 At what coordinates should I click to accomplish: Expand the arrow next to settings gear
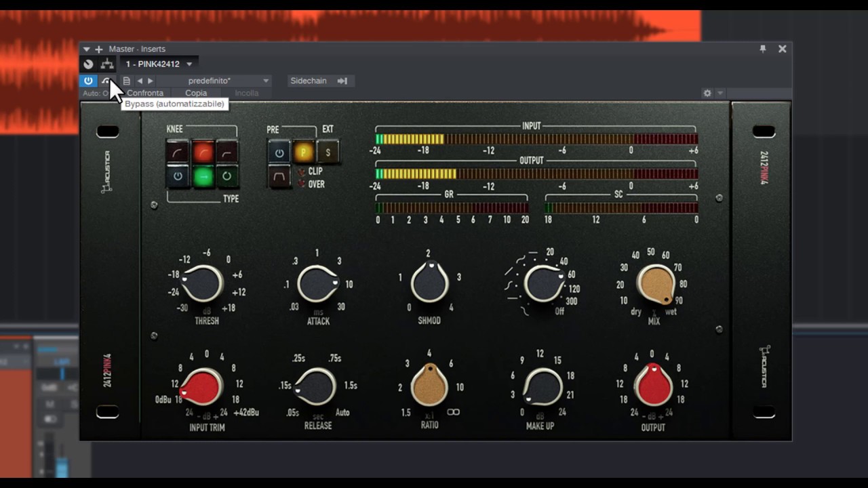(720, 93)
